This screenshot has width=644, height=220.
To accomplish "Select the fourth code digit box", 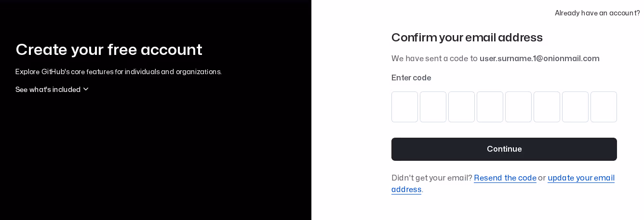I will coord(490,107).
